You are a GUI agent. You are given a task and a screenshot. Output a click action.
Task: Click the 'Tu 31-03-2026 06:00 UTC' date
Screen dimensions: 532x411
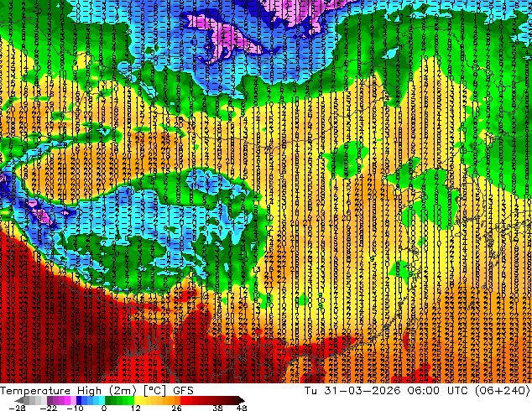click(387, 391)
